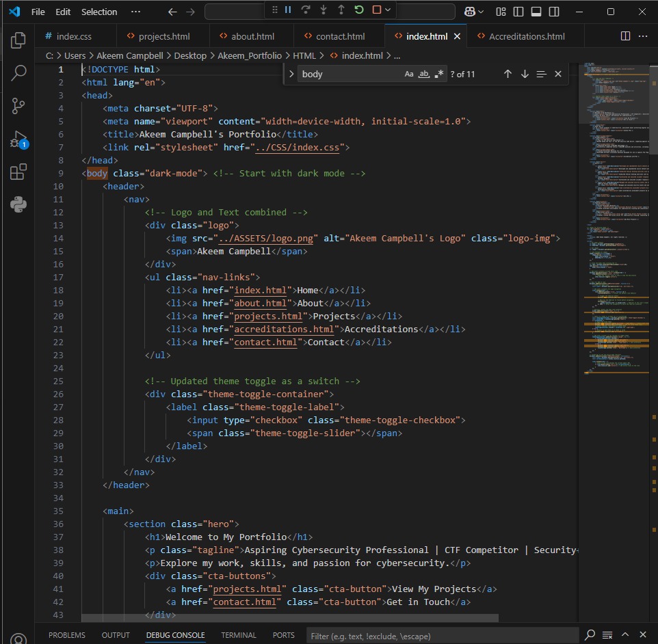Toggle Use Regular Expression in find

click(438, 75)
